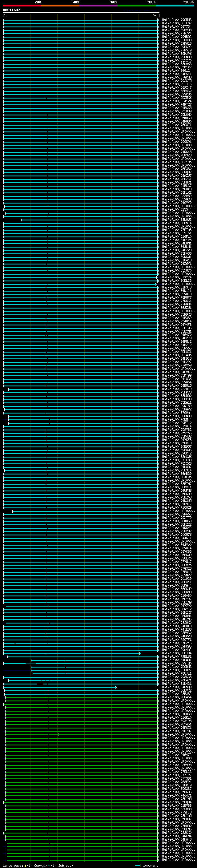Click the alignment bar for UniRef100_Q9C5U3
Screen dimensions: 197x868
tap(81, 20)
